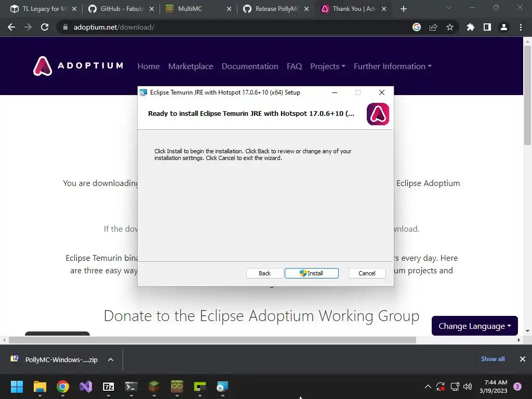
Task: Open the Home page on Adoptium
Action: pyautogui.click(x=149, y=66)
